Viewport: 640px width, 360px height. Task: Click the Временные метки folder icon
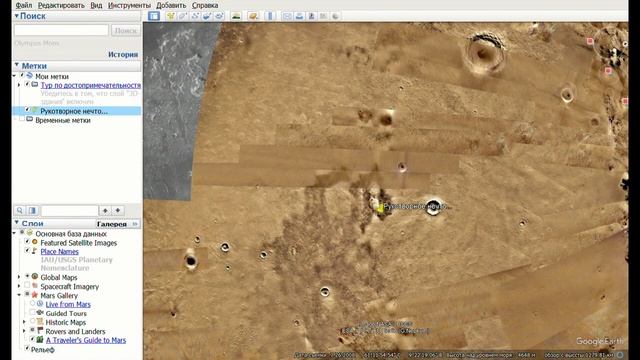[x=29, y=120]
